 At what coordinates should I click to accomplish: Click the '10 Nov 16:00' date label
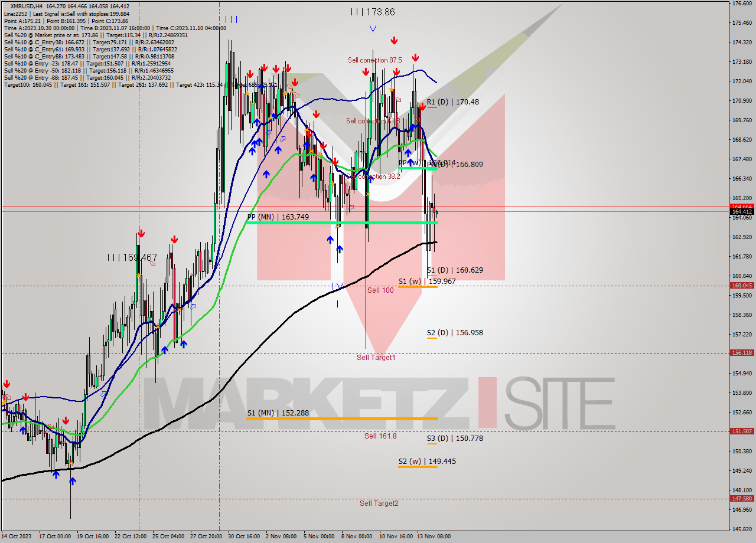point(396,537)
